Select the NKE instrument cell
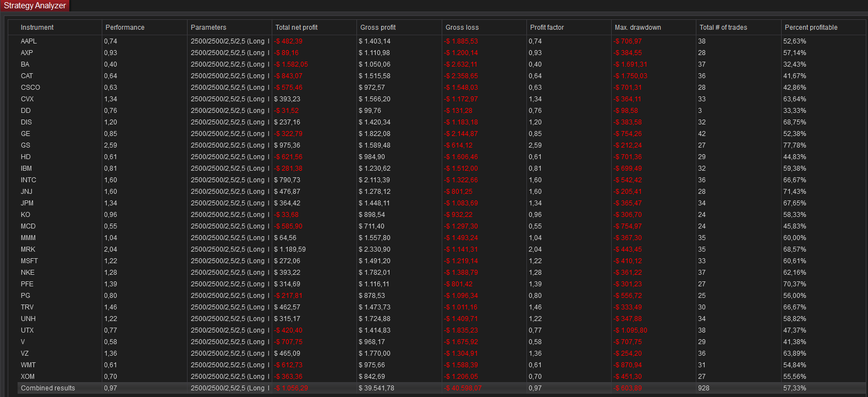This screenshot has width=868, height=397. [28, 273]
